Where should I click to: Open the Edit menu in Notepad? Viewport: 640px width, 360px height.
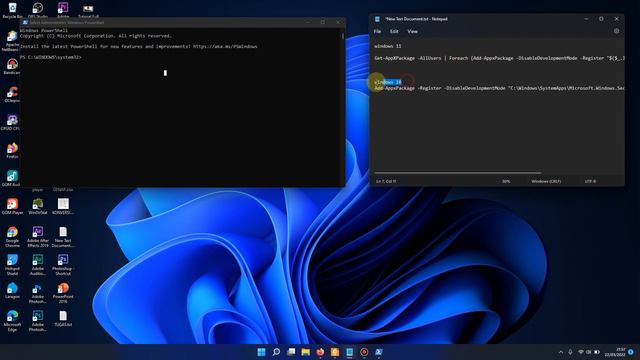394,31
